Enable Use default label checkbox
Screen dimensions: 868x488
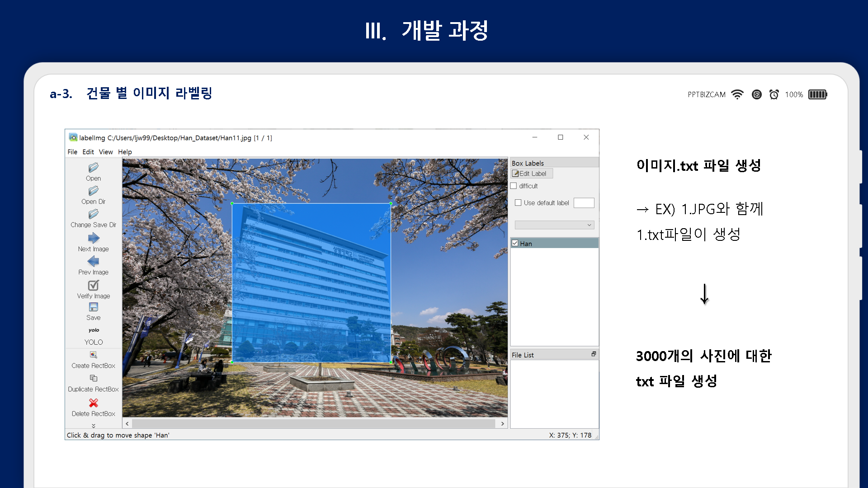[518, 203]
